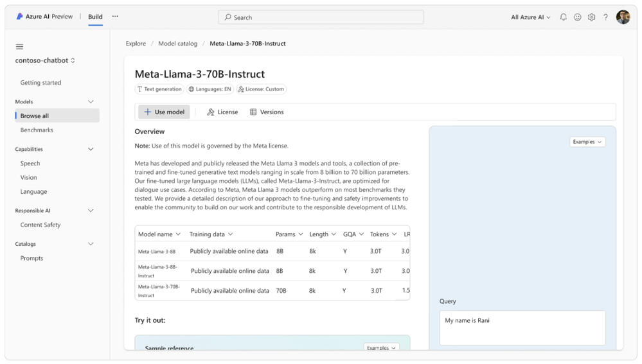
Task: Collapse the Catalogs section
Action: tap(91, 244)
